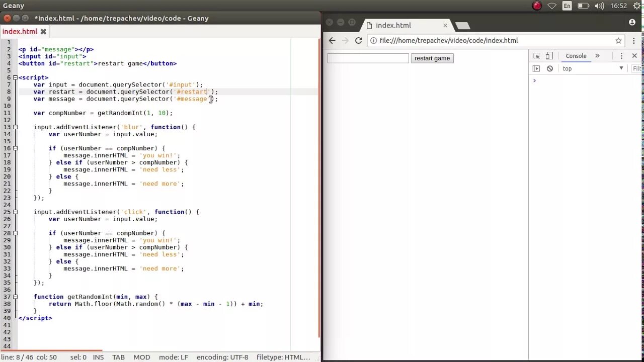Click the MOD modified indicator
This screenshot has height=362, width=644.
point(142,357)
